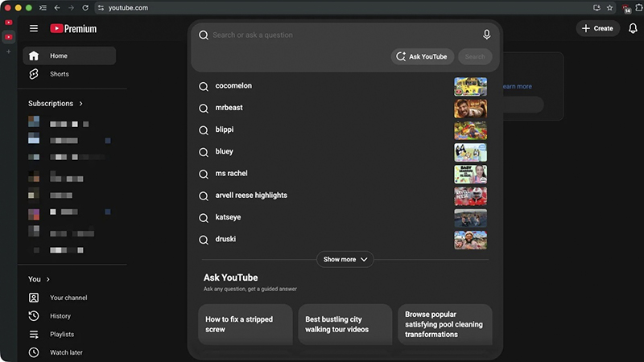Select the second YouTube vertical tab

9,37
